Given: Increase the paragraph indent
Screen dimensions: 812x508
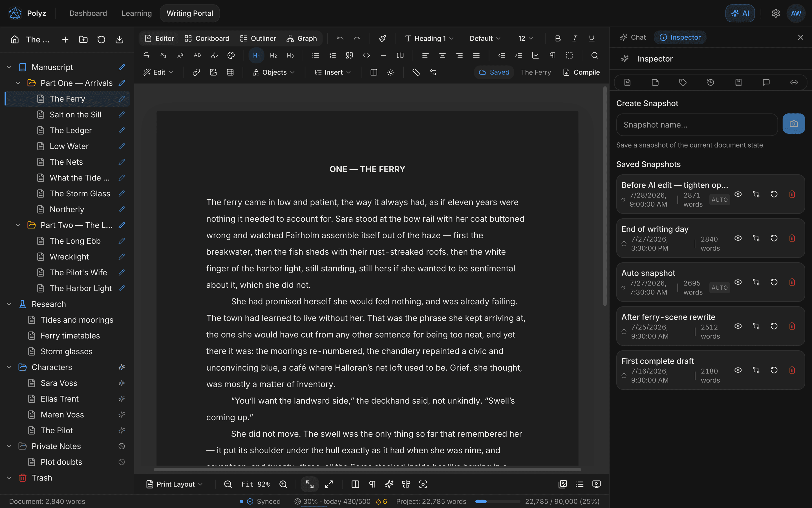Looking at the screenshot, I should (518, 56).
